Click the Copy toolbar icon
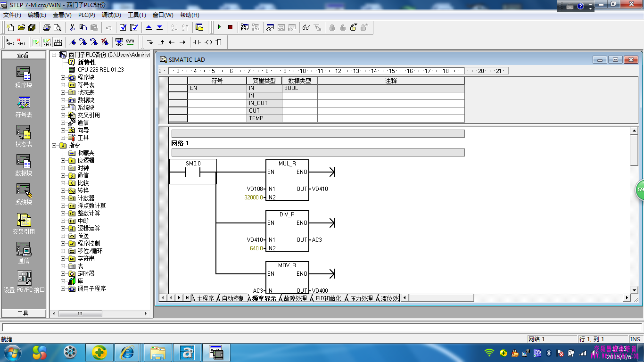Image resolution: width=644 pixels, height=362 pixels. point(83,27)
